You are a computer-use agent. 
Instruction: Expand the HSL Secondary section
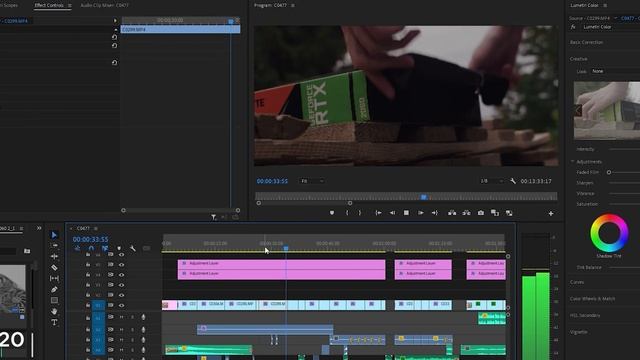tap(585, 315)
